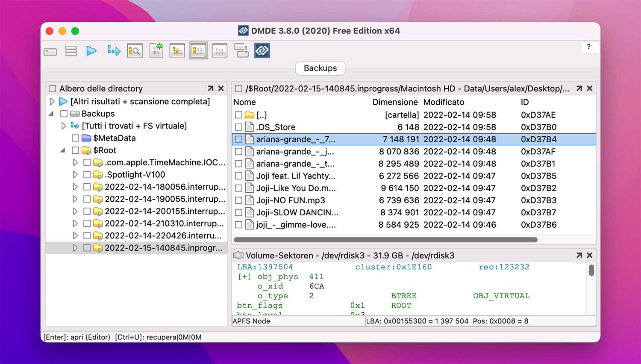The image size is (641, 364).
Task: Click the Volume-Sektoren panel disk icon
Action: [x=238, y=255]
